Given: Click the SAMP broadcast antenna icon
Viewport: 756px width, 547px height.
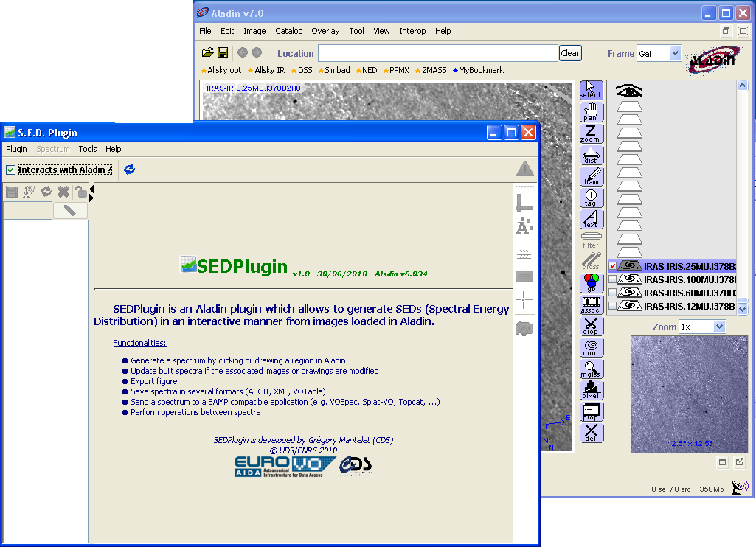Looking at the screenshot, I should click(740, 487).
